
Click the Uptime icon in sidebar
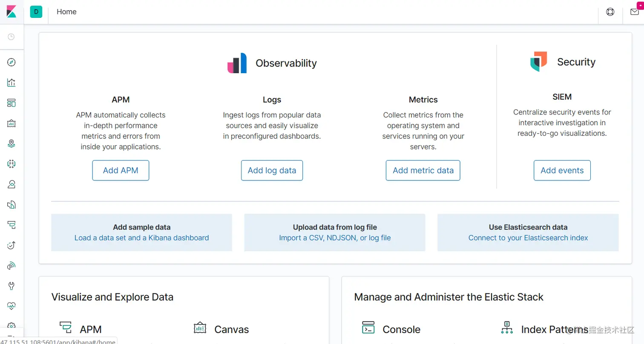coord(11,245)
